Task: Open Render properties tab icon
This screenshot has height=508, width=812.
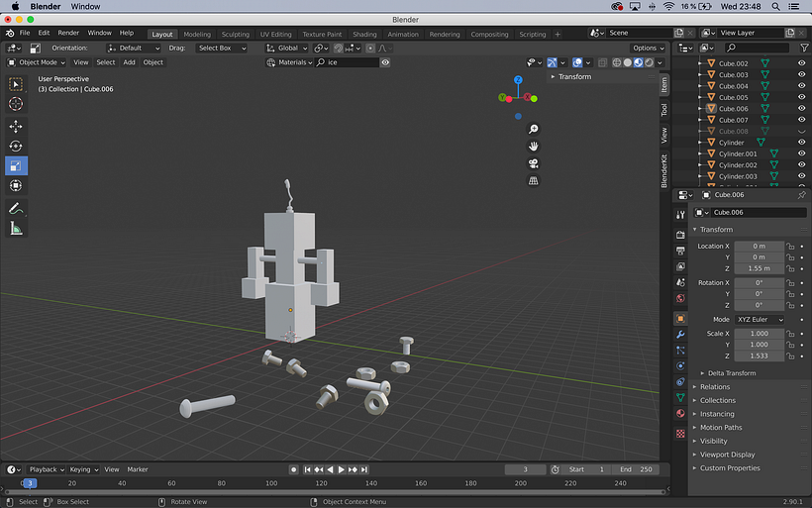Action: (680, 235)
